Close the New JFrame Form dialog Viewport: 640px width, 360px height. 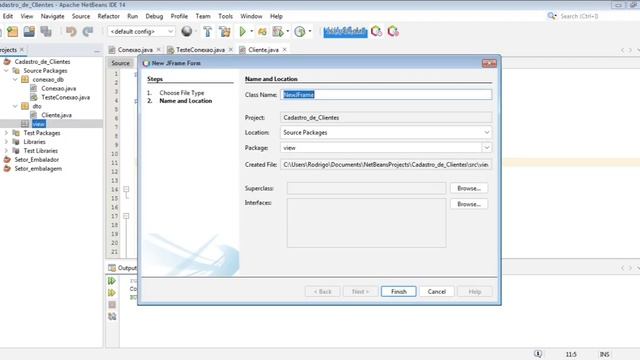point(489,63)
